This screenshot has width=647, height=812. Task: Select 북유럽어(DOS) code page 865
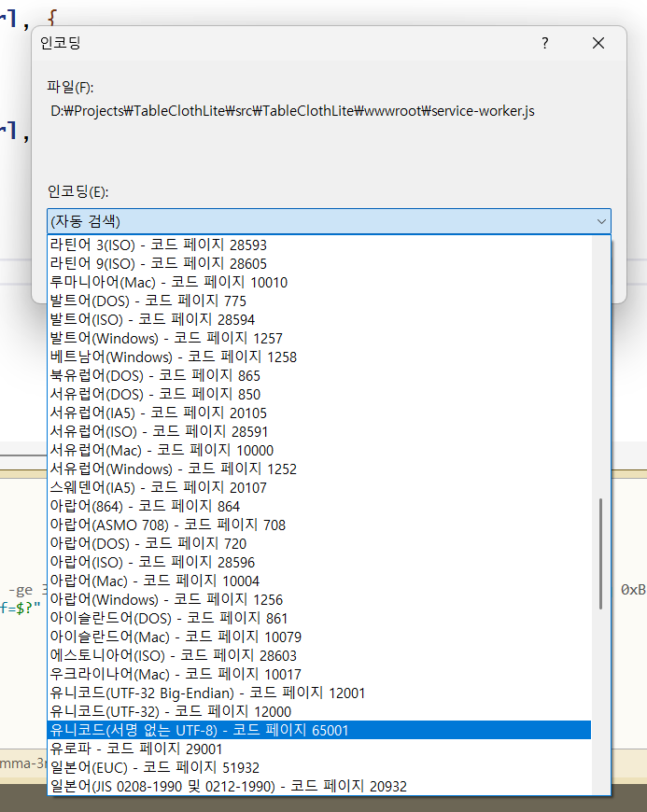click(319, 375)
